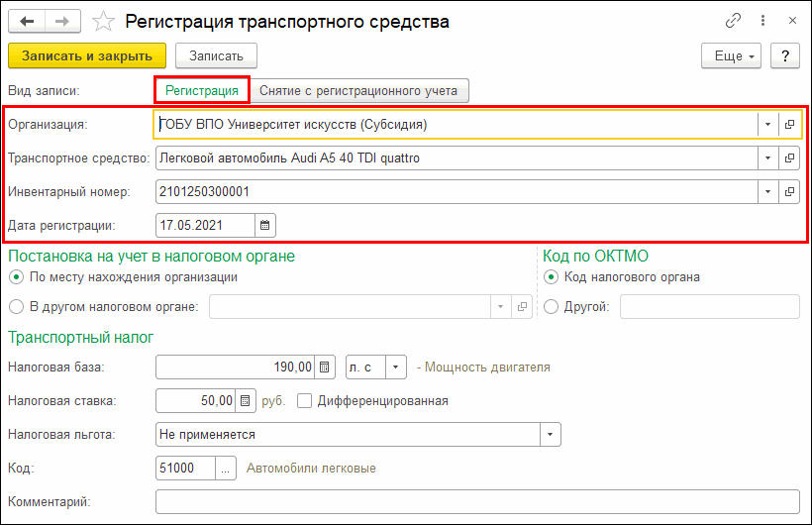Copy link to this form

pos(734,21)
